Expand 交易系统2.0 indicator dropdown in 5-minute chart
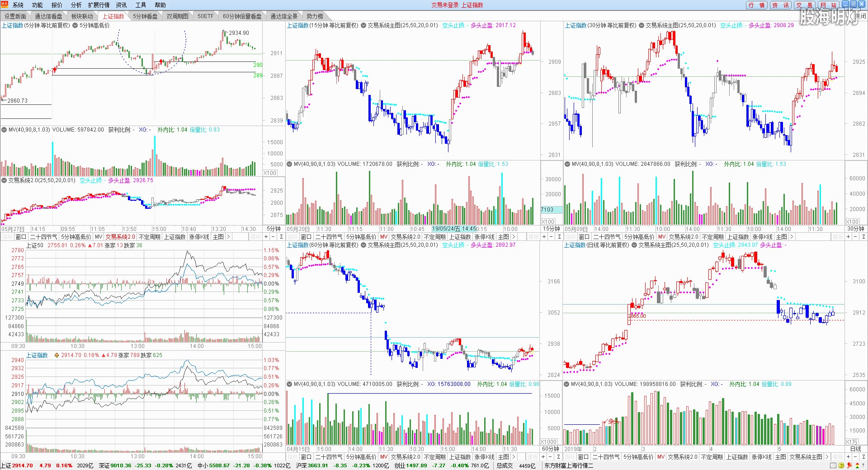Image resolution: width=868 pixels, height=470 pixels. tap(4, 180)
